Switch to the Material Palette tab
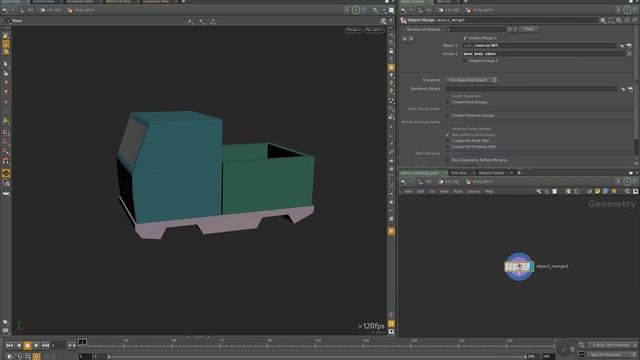The width and height of the screenshot is (640, 360). (x=491, y=173)
